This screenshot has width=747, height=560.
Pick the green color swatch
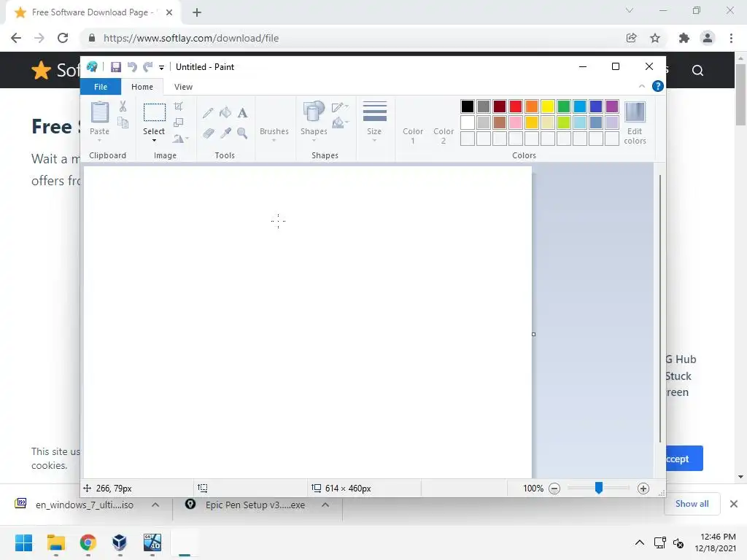[x=564, y=106]
